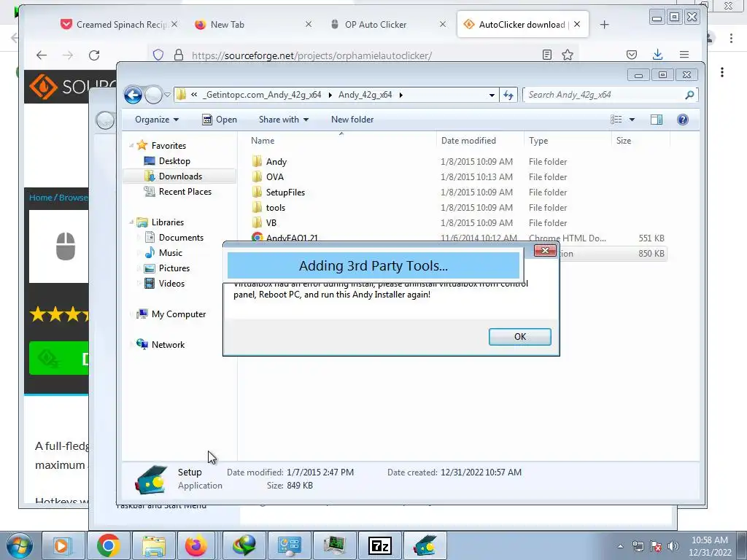This screenshot has width=747, height=560.
Task: Click Open in Explorer toolbar
Action: click(220, 120)
